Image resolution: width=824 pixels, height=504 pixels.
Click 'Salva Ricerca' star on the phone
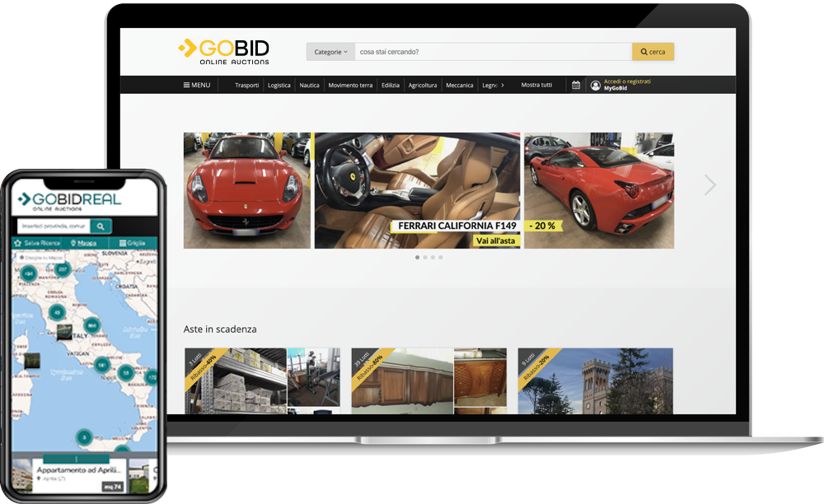tap(37, 243)
